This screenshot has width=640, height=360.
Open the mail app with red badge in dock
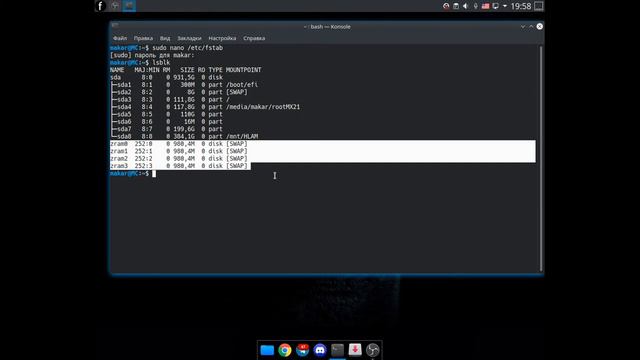(302, 350)
